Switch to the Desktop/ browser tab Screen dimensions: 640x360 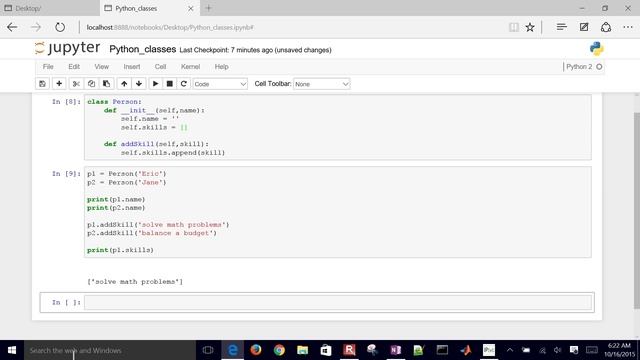(x=50, y=8)
